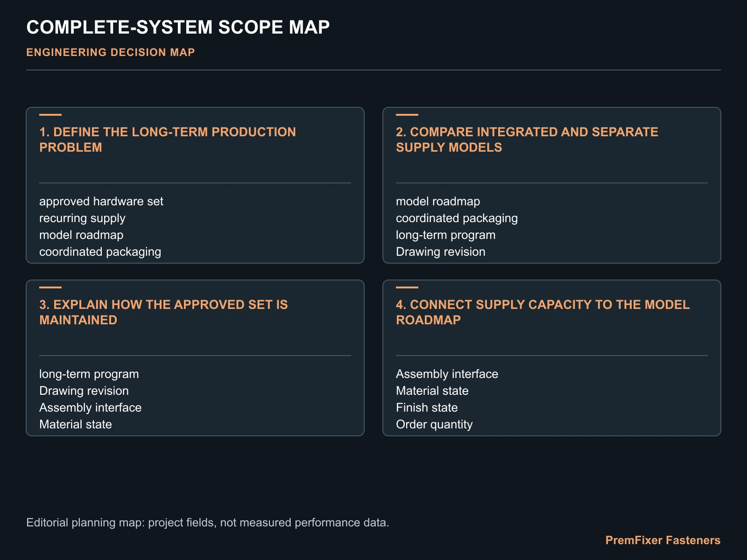Click heading '3. Explain how the approved set is maintained'

163,312
